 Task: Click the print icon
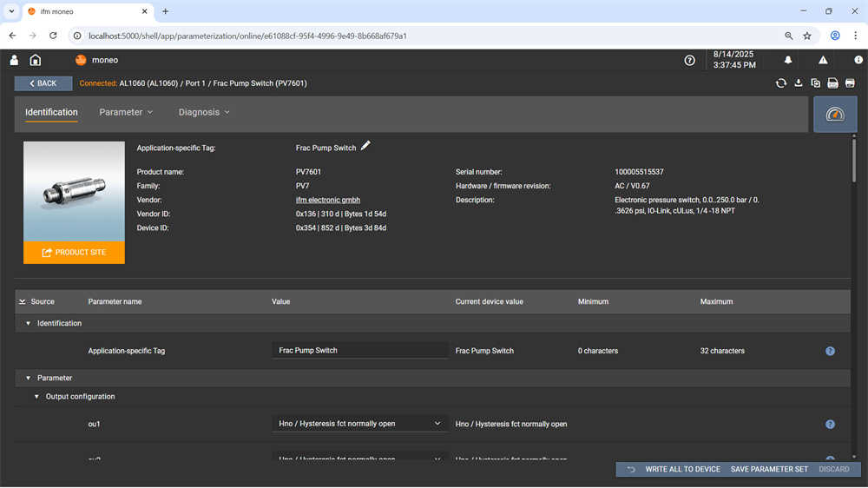click(x=851, y=83)
